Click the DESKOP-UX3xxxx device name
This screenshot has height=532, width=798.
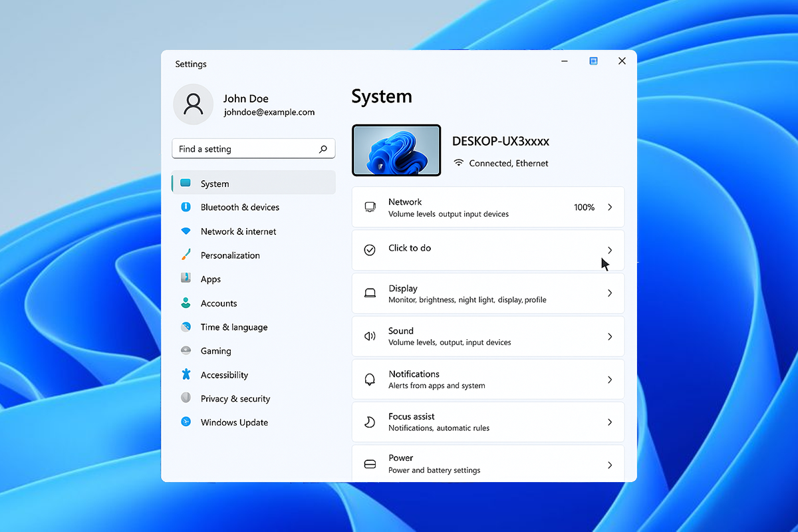pyautogui.click(x=501, y=141)
